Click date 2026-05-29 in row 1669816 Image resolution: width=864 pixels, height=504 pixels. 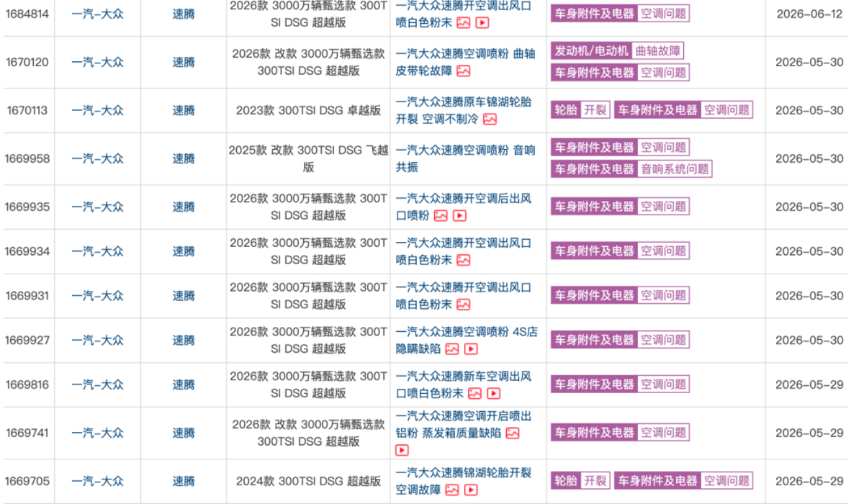click(x=809, y=384)
